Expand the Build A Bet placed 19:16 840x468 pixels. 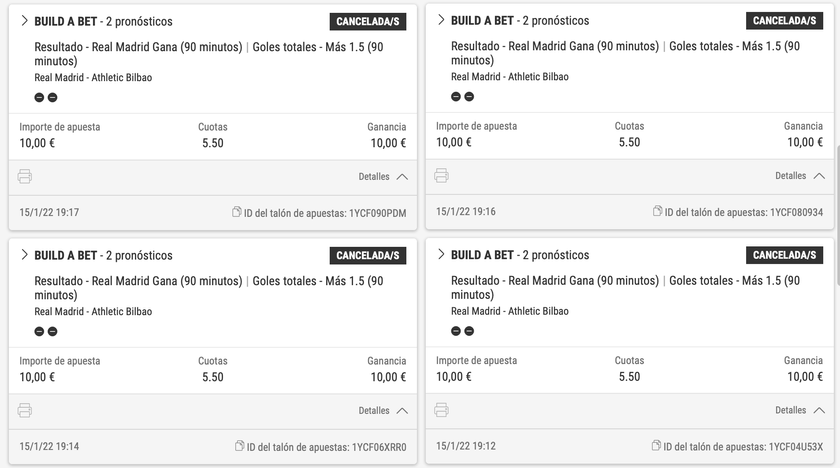[441, 20]
